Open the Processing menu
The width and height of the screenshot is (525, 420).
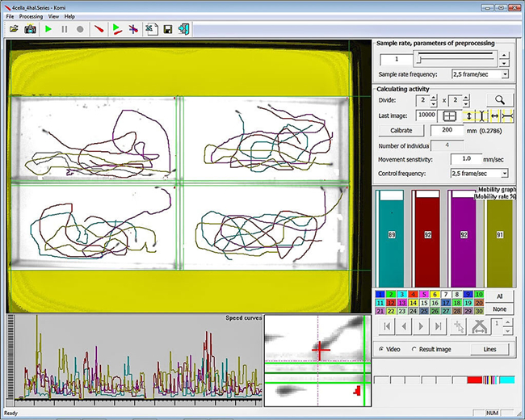tap(31, 16)
